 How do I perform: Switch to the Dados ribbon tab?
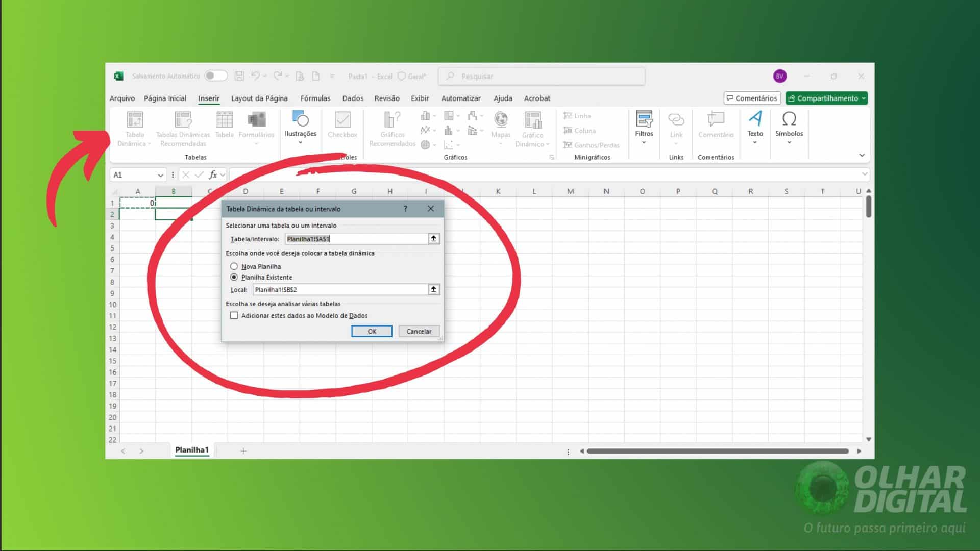353,98
